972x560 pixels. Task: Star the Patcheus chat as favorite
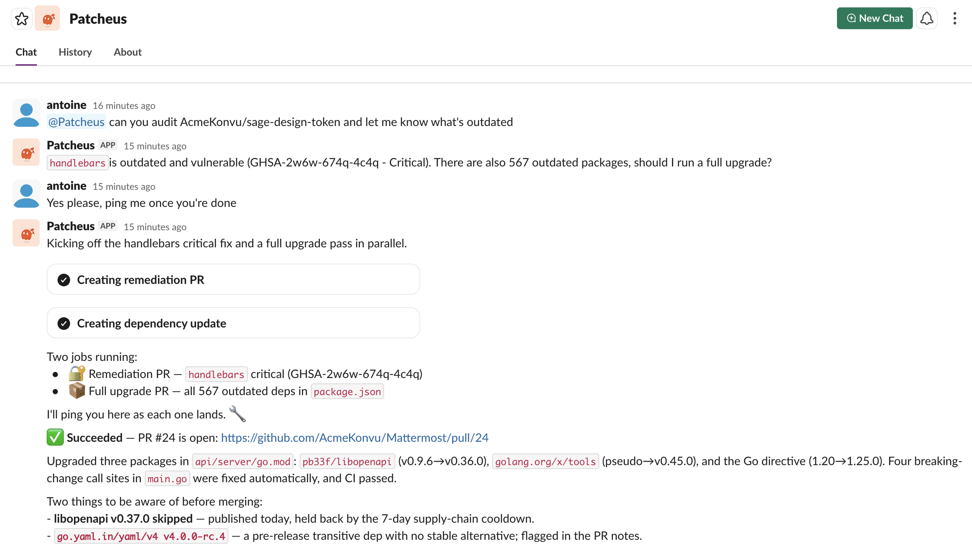(x=22, y=18)
